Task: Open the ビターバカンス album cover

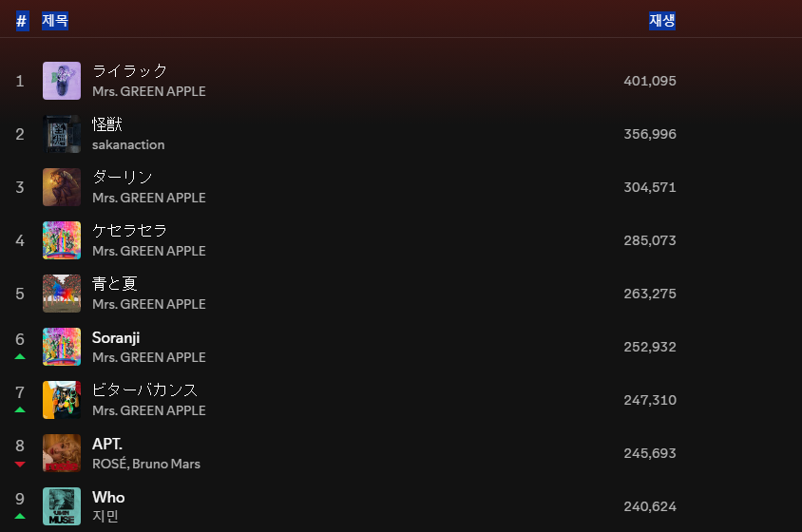Action: pos(62,400)
